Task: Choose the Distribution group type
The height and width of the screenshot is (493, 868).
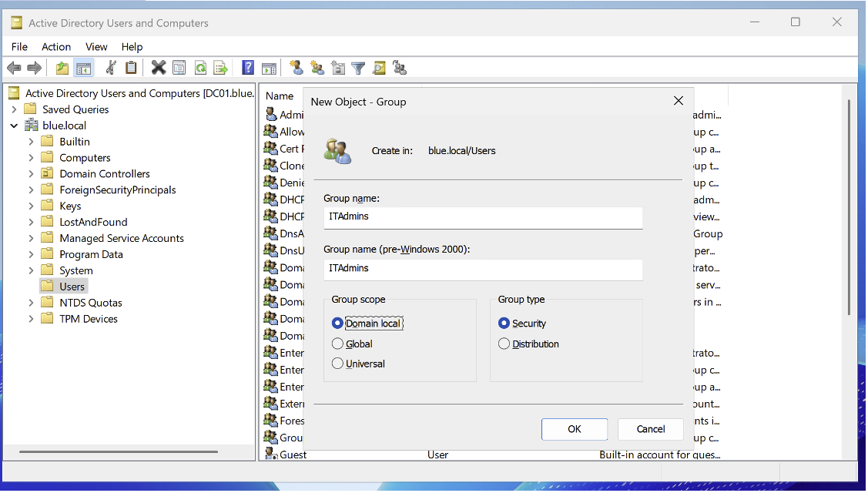Action: (504, 344)
